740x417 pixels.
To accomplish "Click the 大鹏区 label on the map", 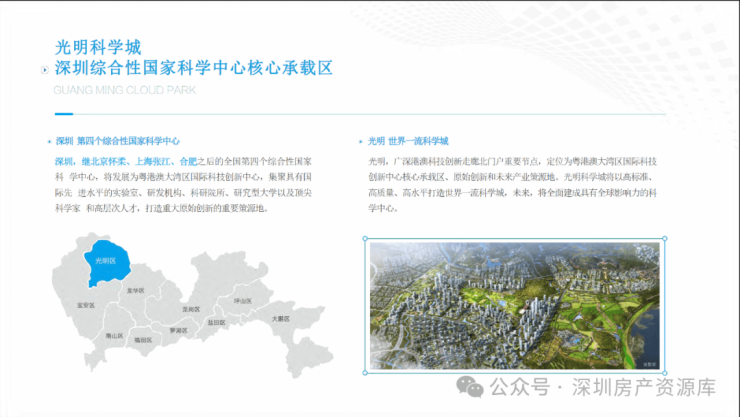I will coord(280,319).
